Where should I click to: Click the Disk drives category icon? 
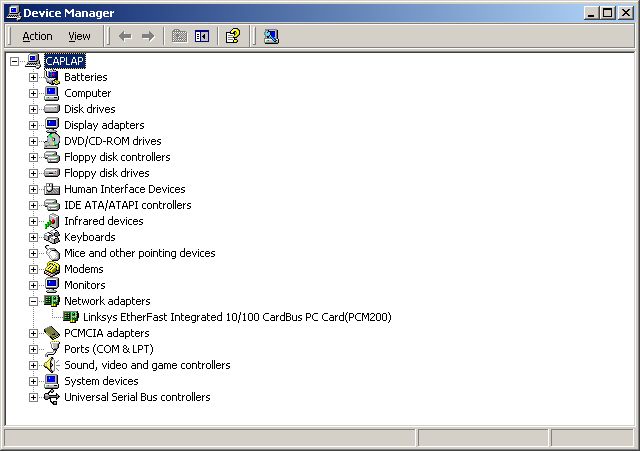point(52,109)
